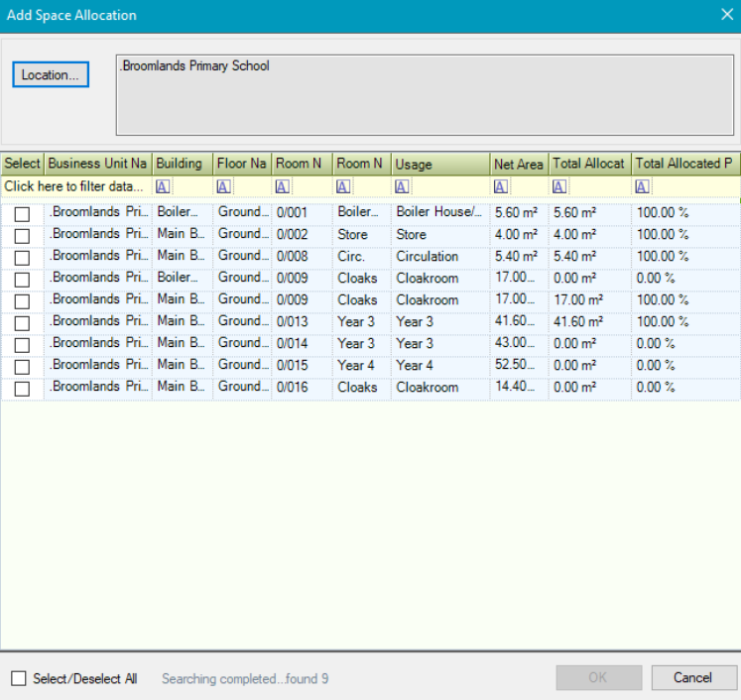Click the filter icon under Building column
This screenshot has height=700, width=741.
[x=163, y=186]
